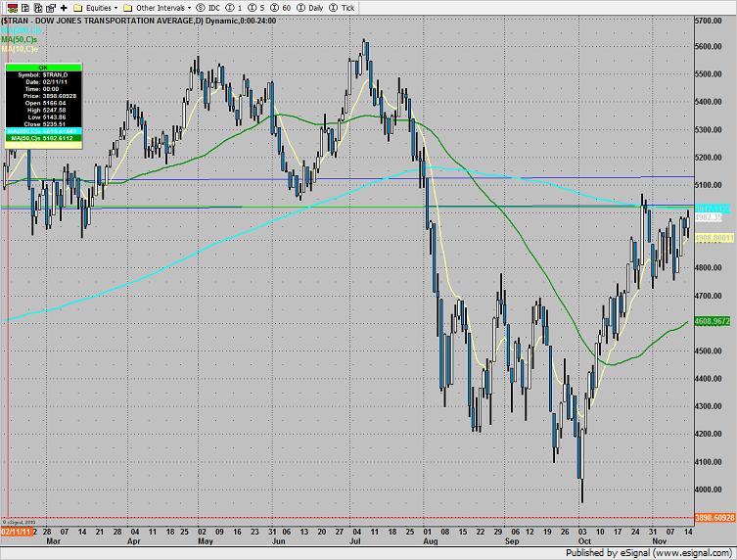Screen dimensions: 737x560
Task: Click the cyan MA(200) row in data window
Action: pos(43,131)
